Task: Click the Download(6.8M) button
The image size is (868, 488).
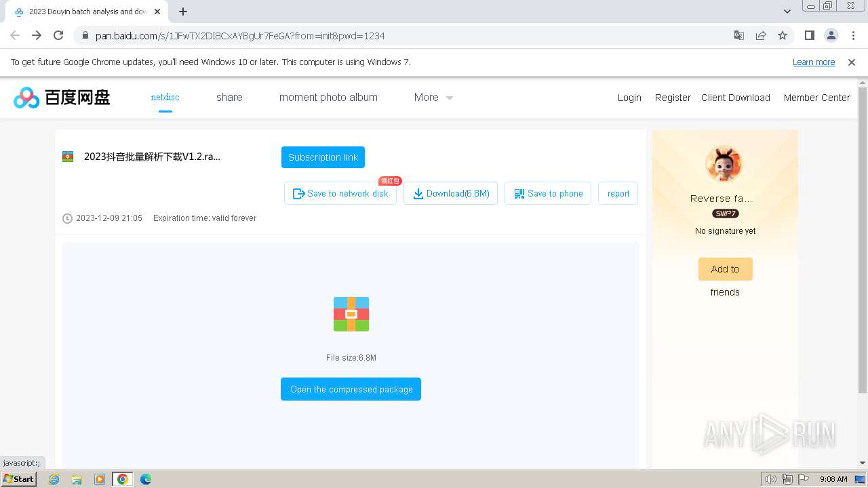Action: click(451, 193)
